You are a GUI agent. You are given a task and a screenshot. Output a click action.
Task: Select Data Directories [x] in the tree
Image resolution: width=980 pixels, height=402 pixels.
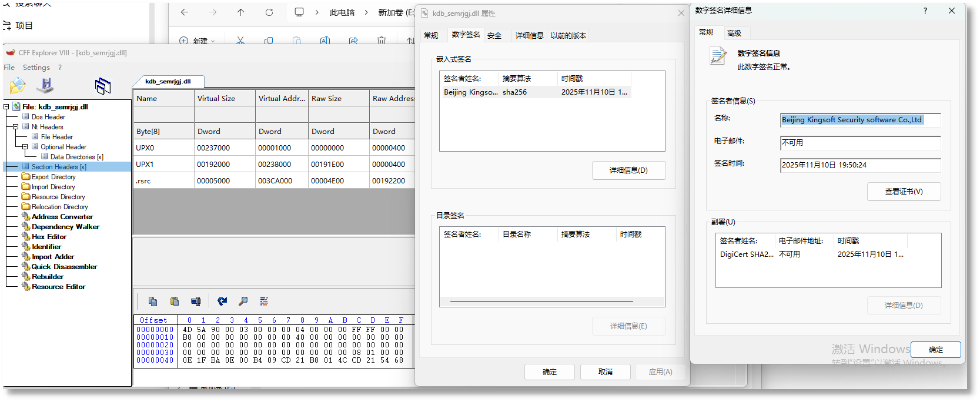[76, 157]
